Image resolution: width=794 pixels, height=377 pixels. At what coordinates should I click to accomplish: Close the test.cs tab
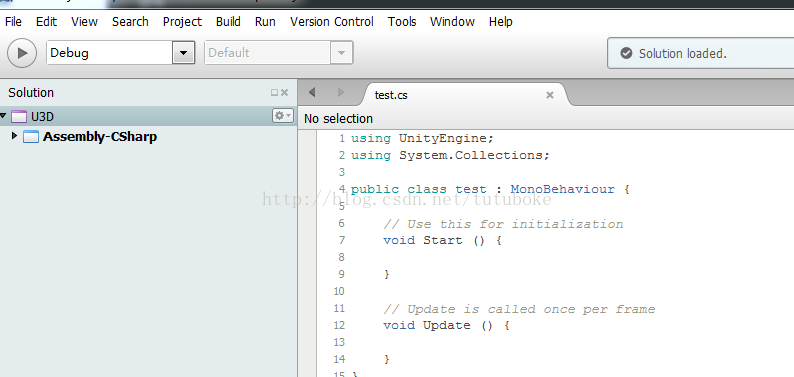pos(550,95)
